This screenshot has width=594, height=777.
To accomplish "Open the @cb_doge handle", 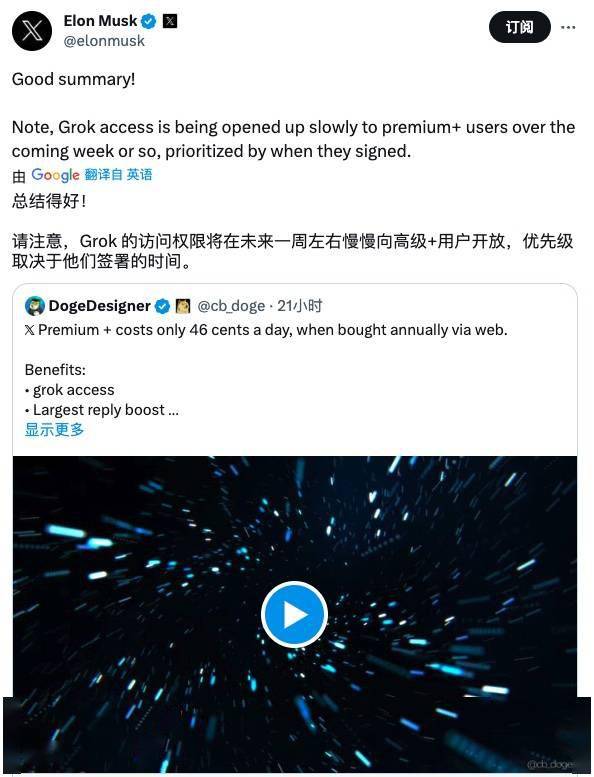I will click(231, 306).
